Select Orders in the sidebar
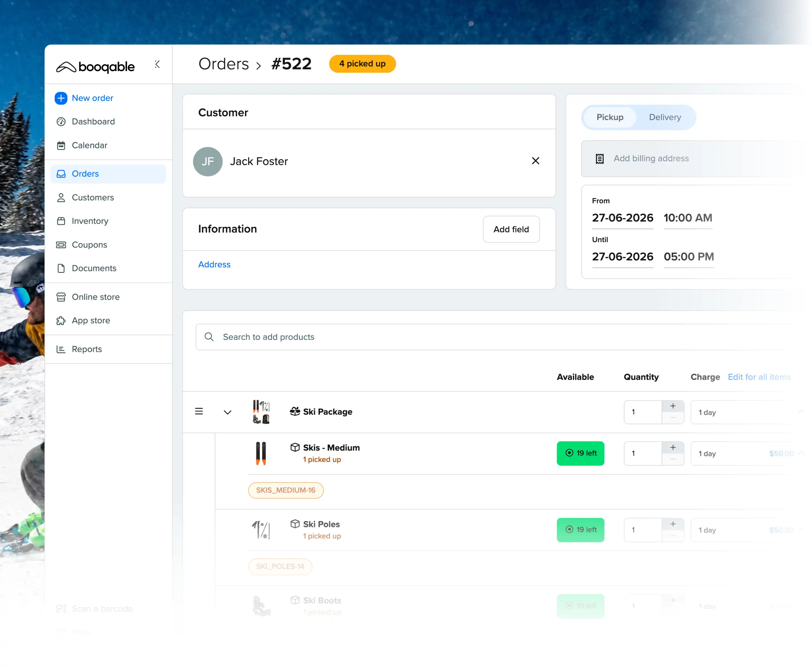The width and height of the screenshot is (812, 667). pyautogui.click(x=108, y=174)
